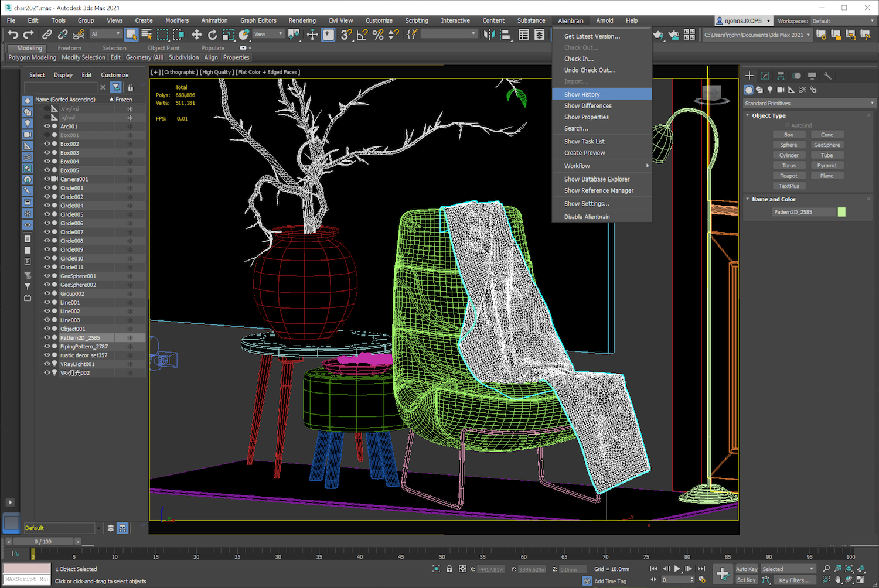The image size is (879, 588).
Task: Open the Utilities panel wrench icon
Action: 827,76
